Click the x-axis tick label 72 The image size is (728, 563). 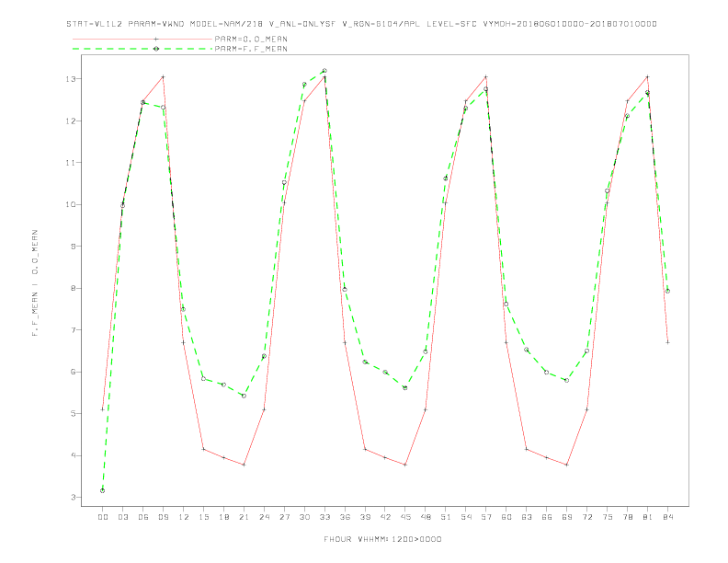586,517
